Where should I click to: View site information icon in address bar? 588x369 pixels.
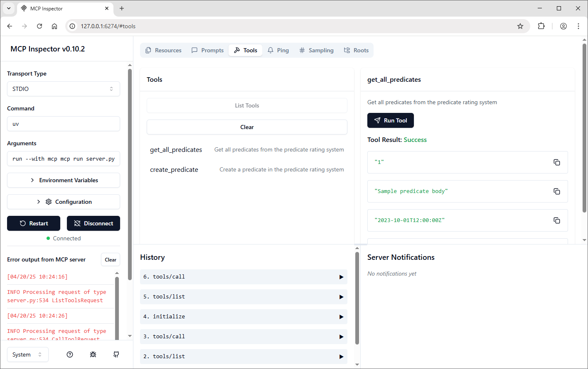click(x=72, y=26)
